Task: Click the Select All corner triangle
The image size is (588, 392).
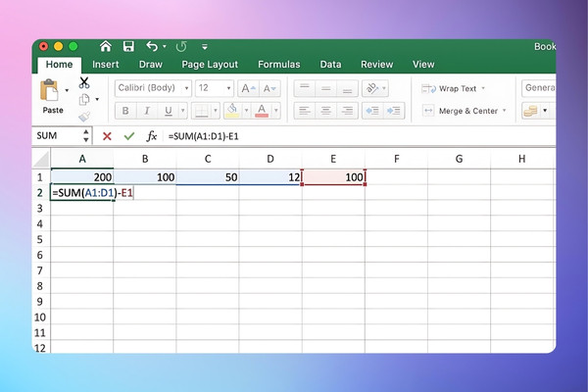Action: (41, 159)
